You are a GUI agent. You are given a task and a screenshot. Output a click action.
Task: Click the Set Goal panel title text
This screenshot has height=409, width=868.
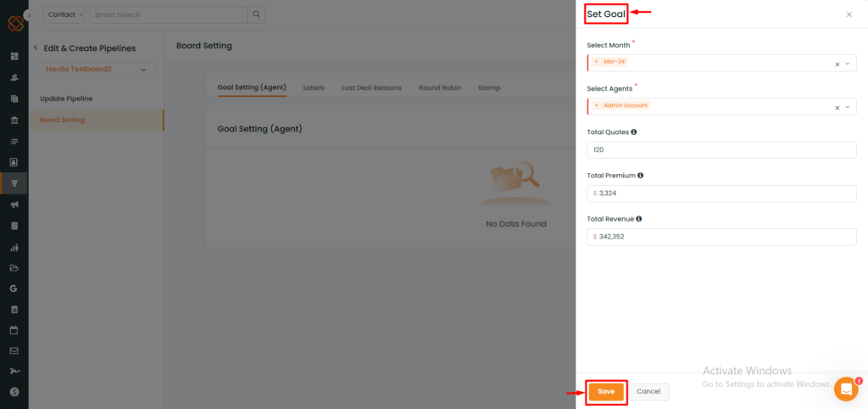(x=606, y=14)
